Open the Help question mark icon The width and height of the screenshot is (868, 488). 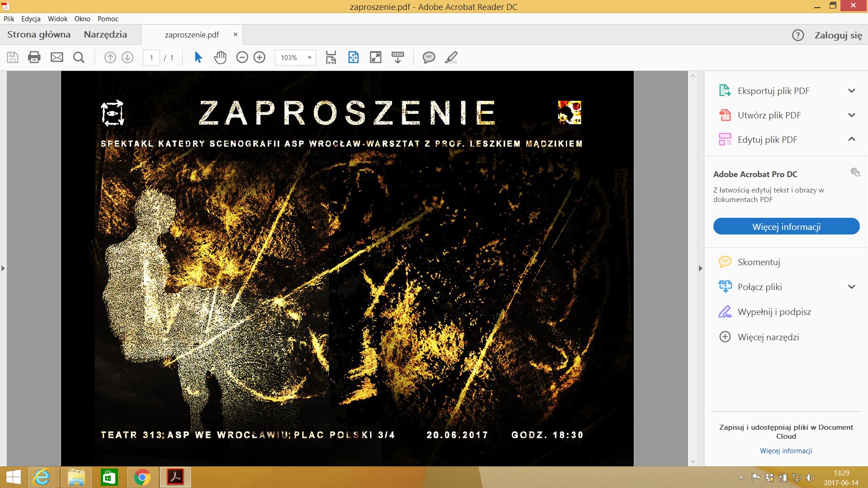click(798, 35)
